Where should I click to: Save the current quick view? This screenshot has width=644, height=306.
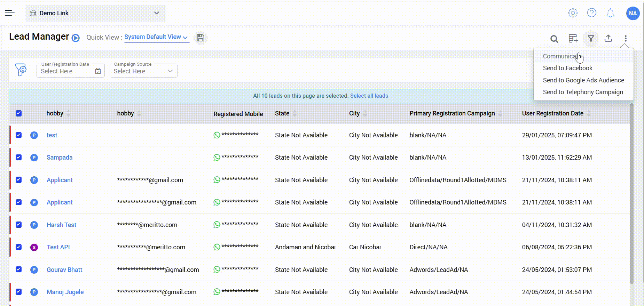(x=201, y=38)
